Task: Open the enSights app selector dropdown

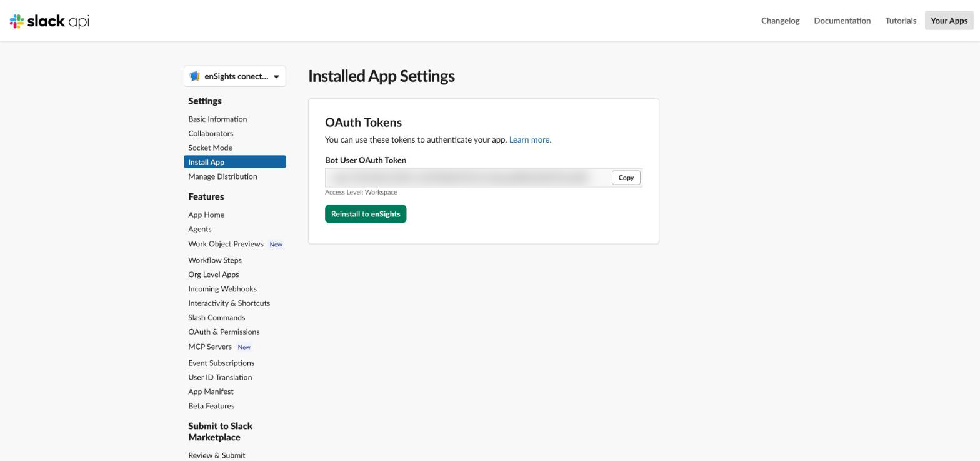Action: coord(235,76)
